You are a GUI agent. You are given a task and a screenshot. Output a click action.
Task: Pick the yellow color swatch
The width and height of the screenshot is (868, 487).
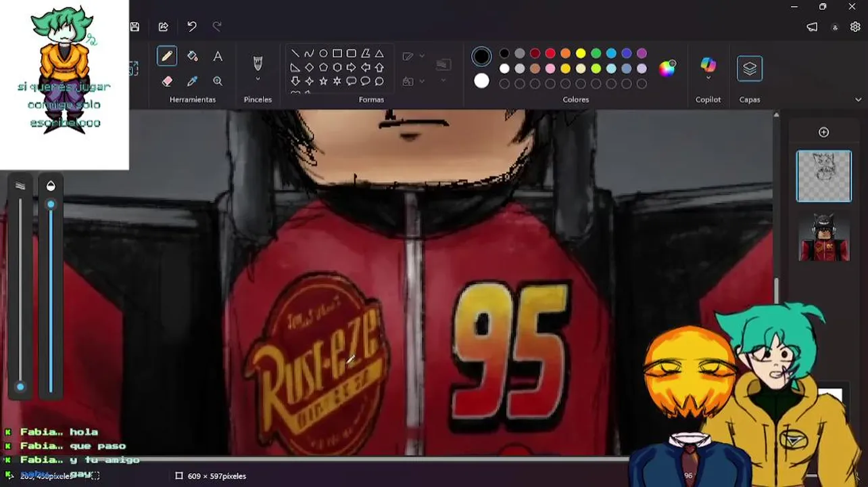coord(581,53)
